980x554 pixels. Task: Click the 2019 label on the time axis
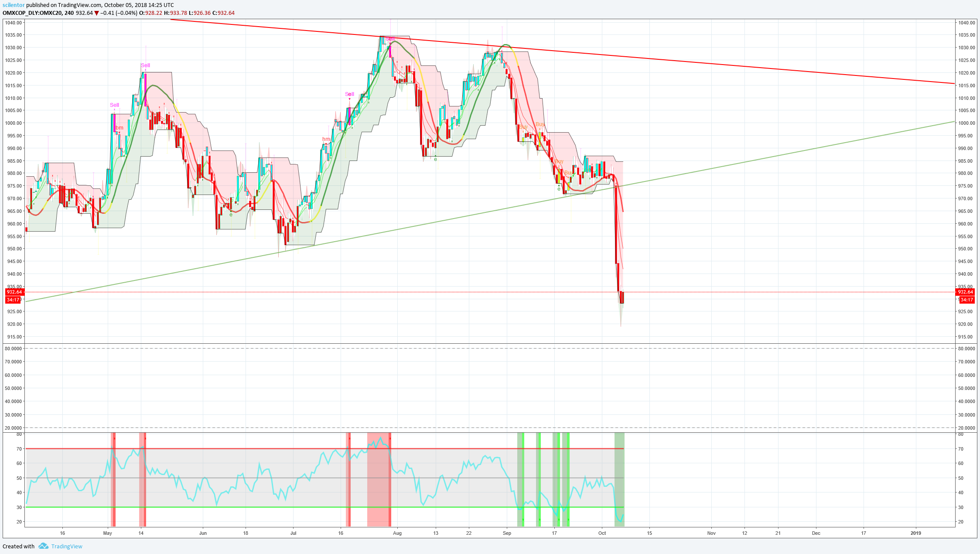click(916, 533)
